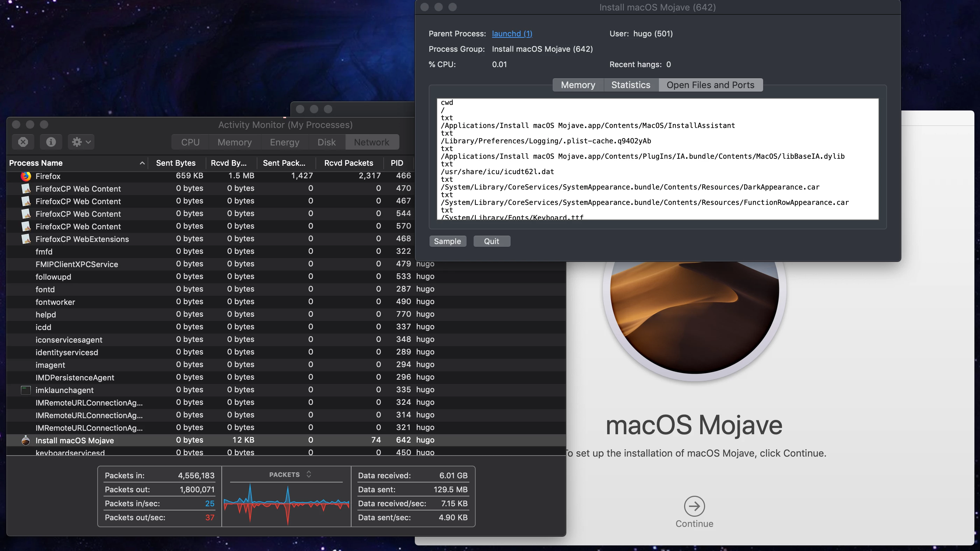980x551 pixels.
Task: Click the launchd (1) parent process link
Action: [x=512, y=34]
